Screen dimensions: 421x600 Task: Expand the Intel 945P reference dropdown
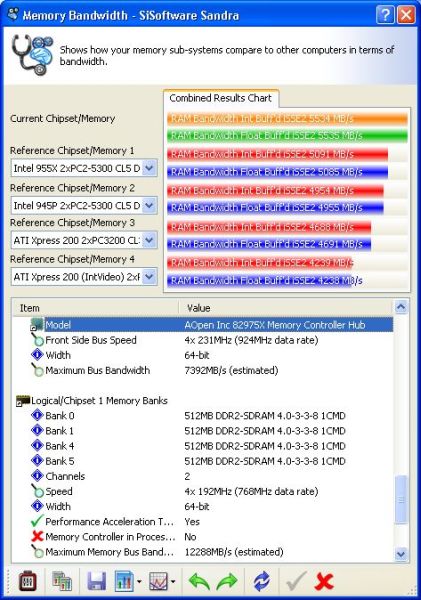click(149, 205)
